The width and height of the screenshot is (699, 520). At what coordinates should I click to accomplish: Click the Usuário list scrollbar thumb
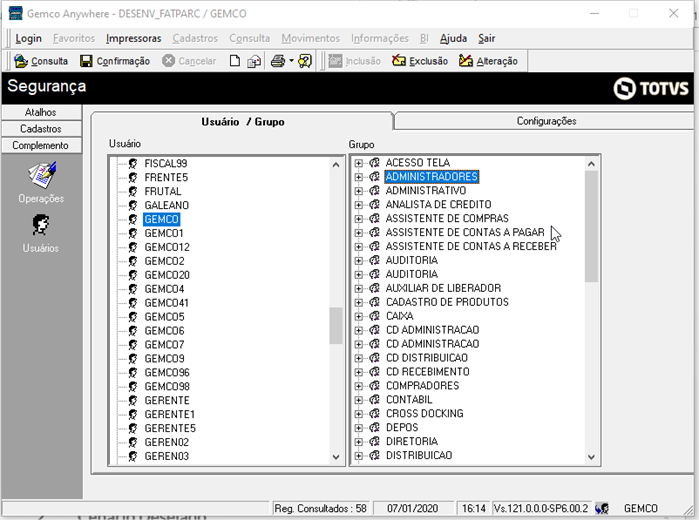pyautogui.click(x=336, y=326)
